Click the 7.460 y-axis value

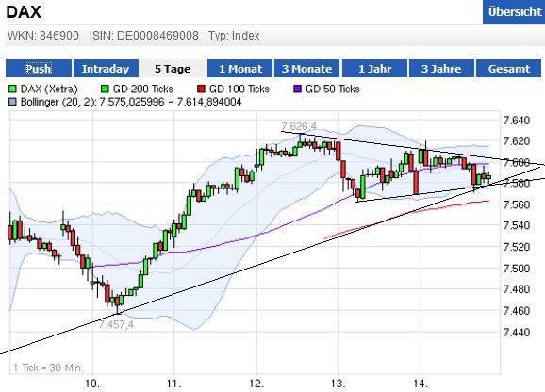[517, 310]
